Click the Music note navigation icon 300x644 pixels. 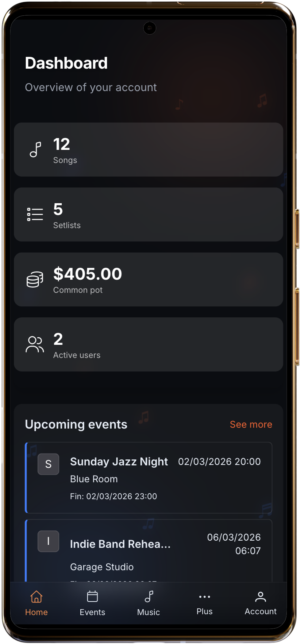[149, 597]
